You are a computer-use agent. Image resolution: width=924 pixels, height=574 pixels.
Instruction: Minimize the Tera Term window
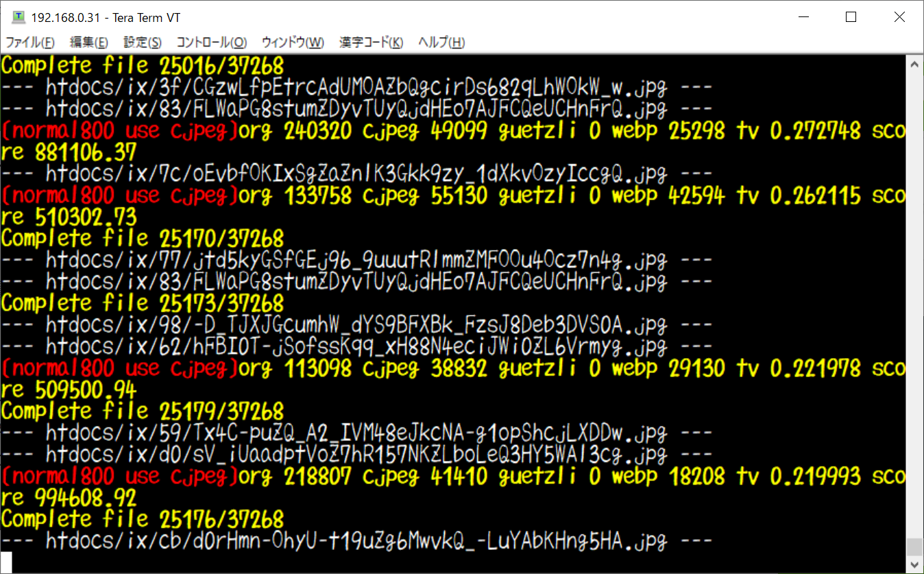click(803, 17)
